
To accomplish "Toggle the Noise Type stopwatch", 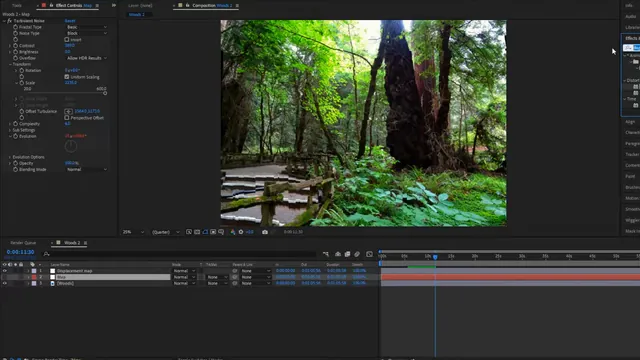I will 16,33.
